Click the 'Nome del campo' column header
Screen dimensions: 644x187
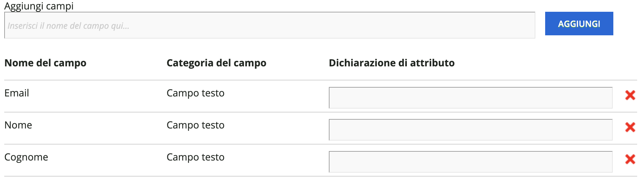tap(45, 63)
